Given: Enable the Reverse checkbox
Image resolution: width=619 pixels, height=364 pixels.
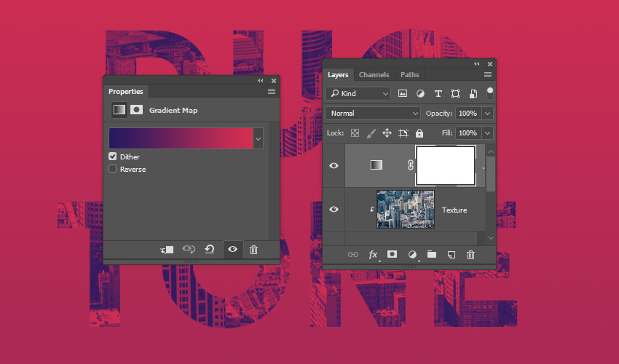Looking at the screenshot, I should [113, 169].
